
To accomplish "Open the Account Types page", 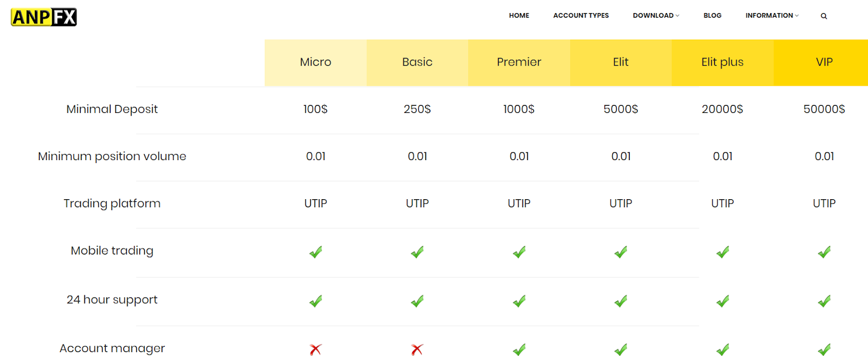I will (581, 16).
